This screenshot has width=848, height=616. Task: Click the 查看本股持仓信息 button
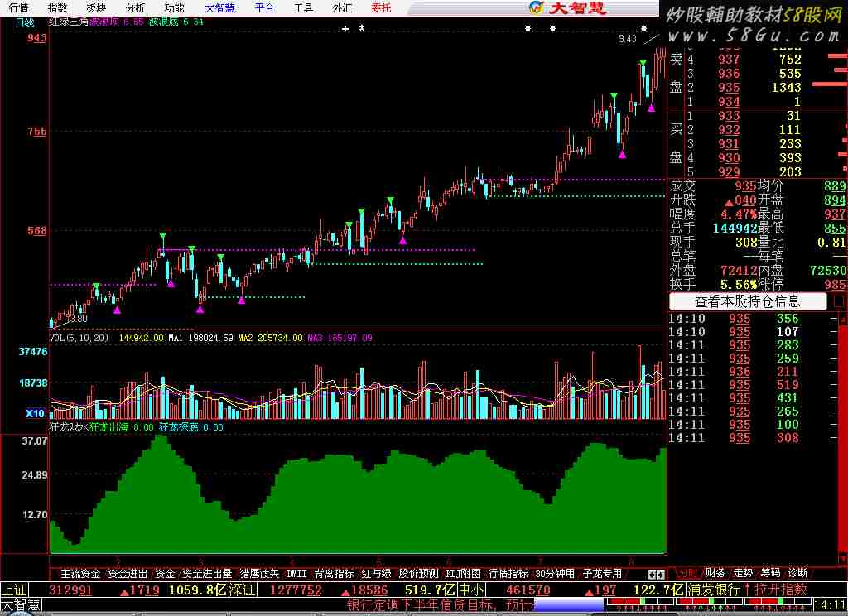748,301
